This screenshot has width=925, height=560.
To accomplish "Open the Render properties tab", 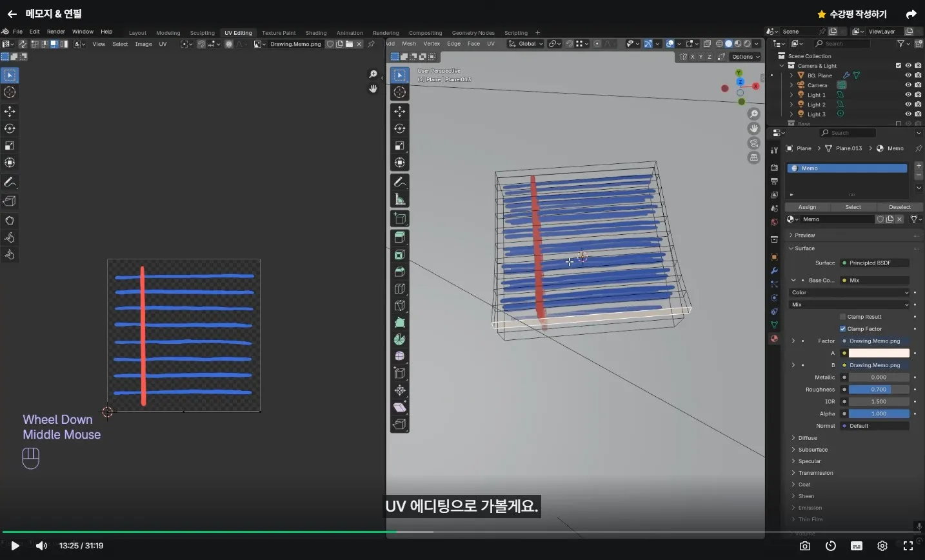I will pos(774,167).
